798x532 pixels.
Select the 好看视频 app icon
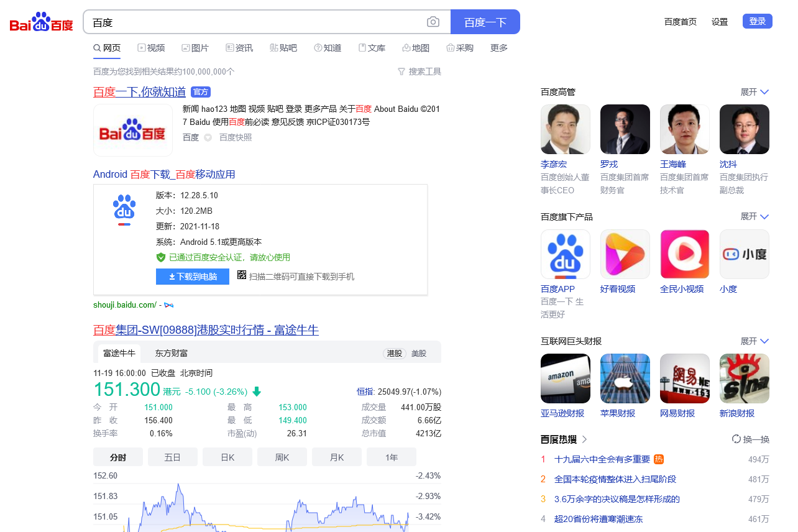(625, 254)
